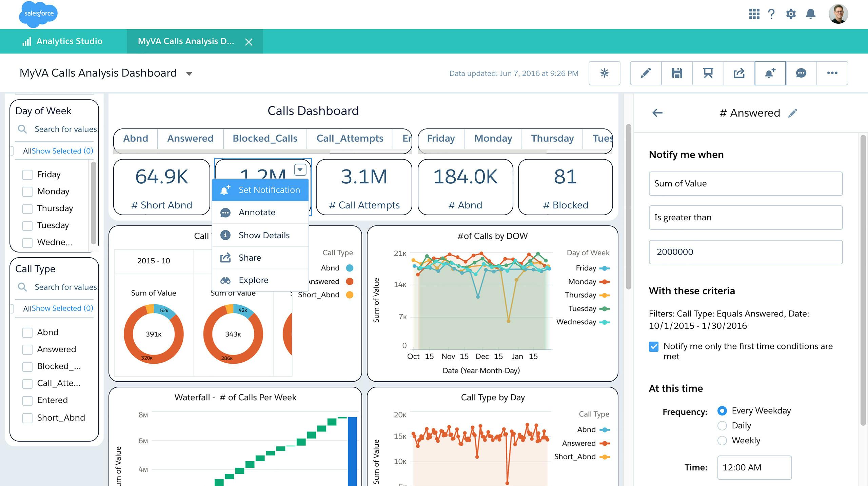868x486 pixels.
Task: Click Day of Week list scrollbar
Action: 94,203
